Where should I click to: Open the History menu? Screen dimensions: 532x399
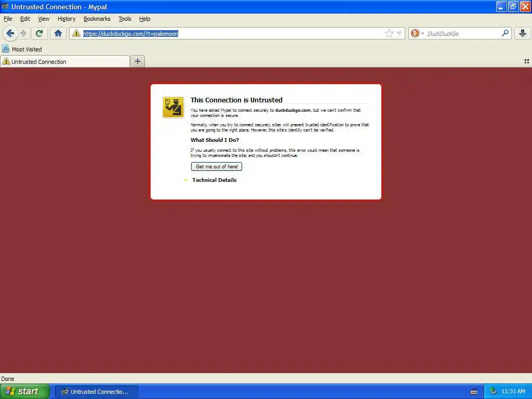click(x=66, y=19)
